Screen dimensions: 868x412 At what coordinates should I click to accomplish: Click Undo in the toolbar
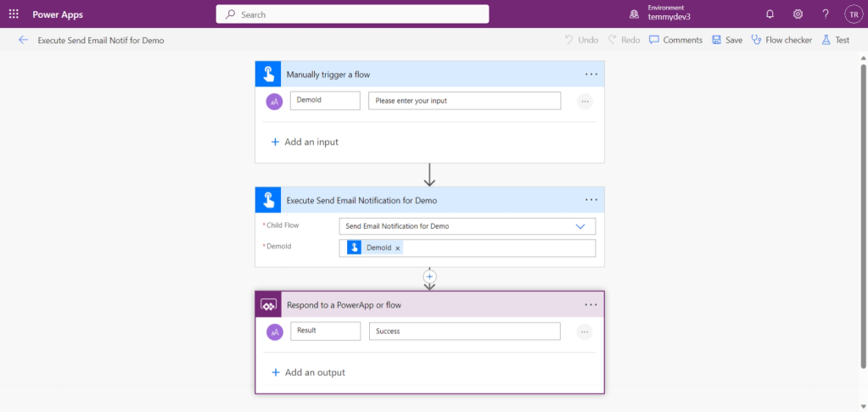582,40
